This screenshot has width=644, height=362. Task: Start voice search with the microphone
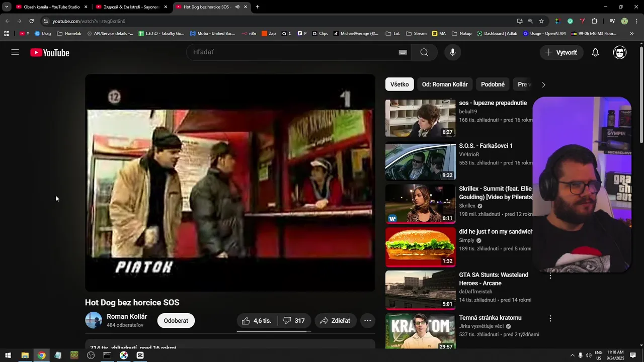click(453, 52)
